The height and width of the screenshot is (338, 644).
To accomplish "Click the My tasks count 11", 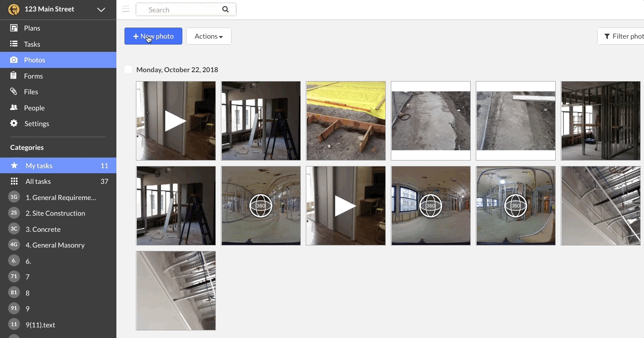I will 105,166.
